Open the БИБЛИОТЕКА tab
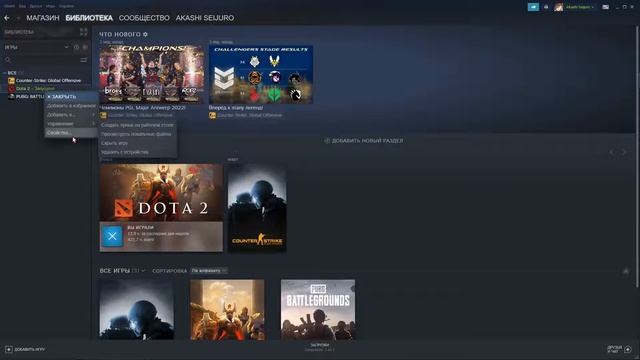The height and width of the screenshot is (360, 640). 89,18
